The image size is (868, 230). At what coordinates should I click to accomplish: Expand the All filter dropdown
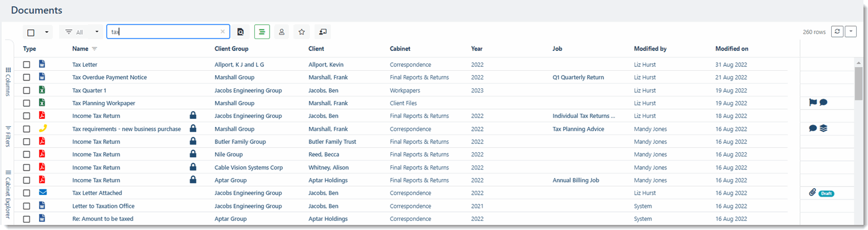click(97, 32)
